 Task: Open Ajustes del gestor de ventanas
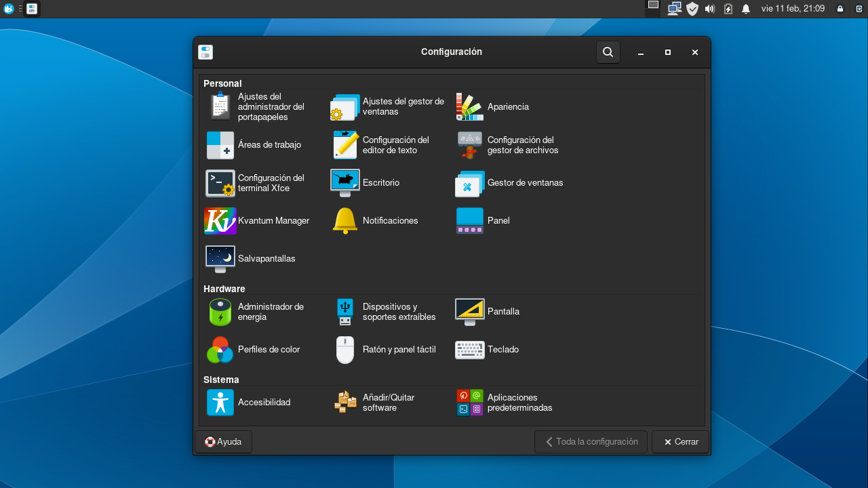389,106
